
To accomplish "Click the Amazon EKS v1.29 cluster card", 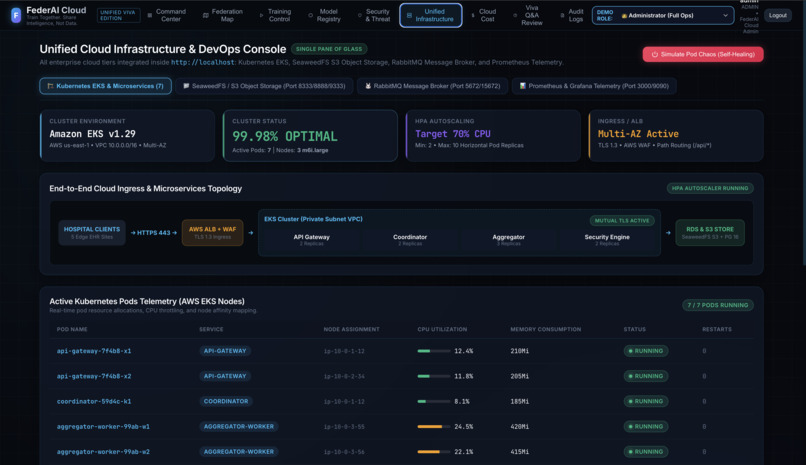I will (x=127, y=136).
